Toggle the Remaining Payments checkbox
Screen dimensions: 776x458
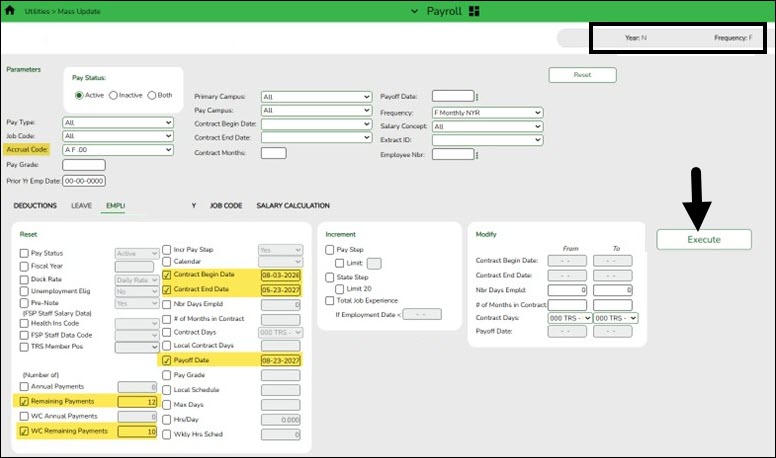pyautogui.click(x=24, y=401)
